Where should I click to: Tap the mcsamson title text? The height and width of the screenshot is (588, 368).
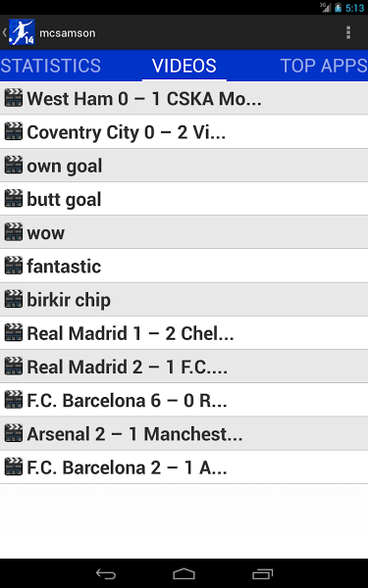click(68, 33)
